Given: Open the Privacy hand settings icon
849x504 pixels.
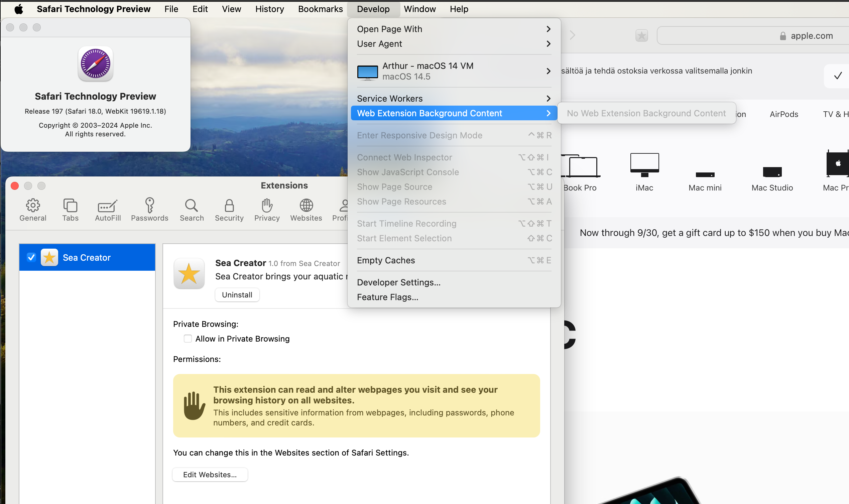Looking at the screenshot, I should tap(267, 206).
